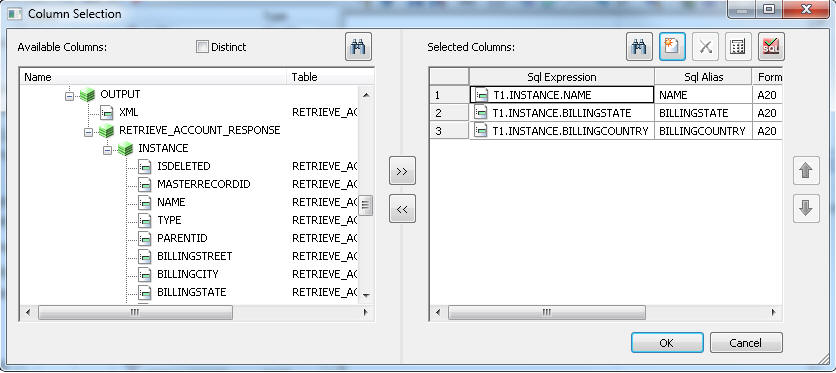Viewport: 836px width, 373px height.
Task: Select BILLINGSTREET in available columns
Action: (x=195, y=256)
